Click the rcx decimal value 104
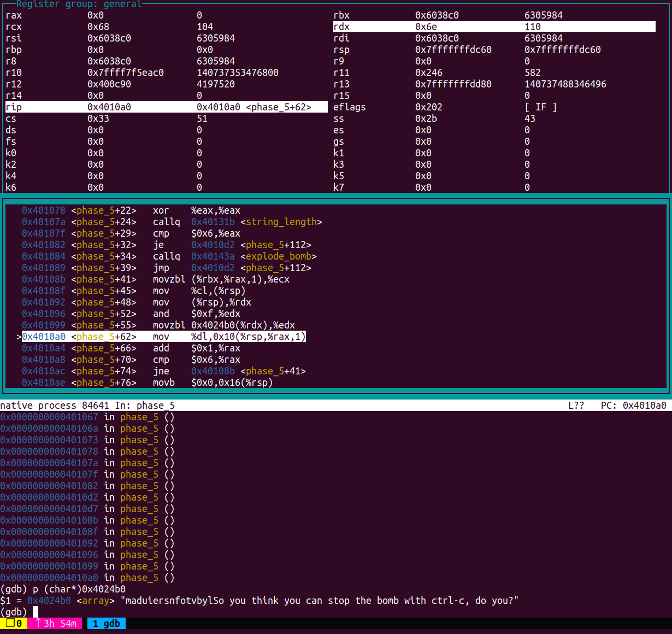Screen dimensions: 672x634 pos(205,27)
